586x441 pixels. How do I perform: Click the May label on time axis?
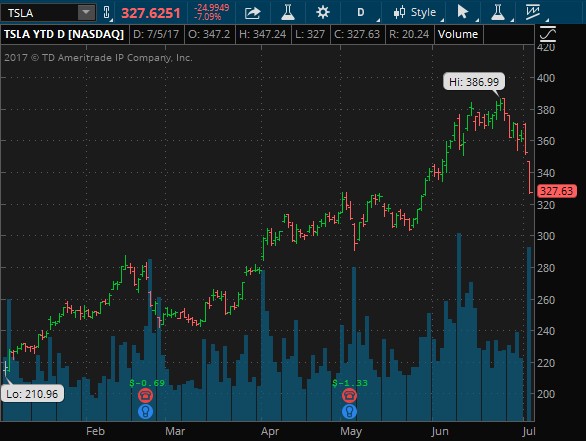coord(351,431)
